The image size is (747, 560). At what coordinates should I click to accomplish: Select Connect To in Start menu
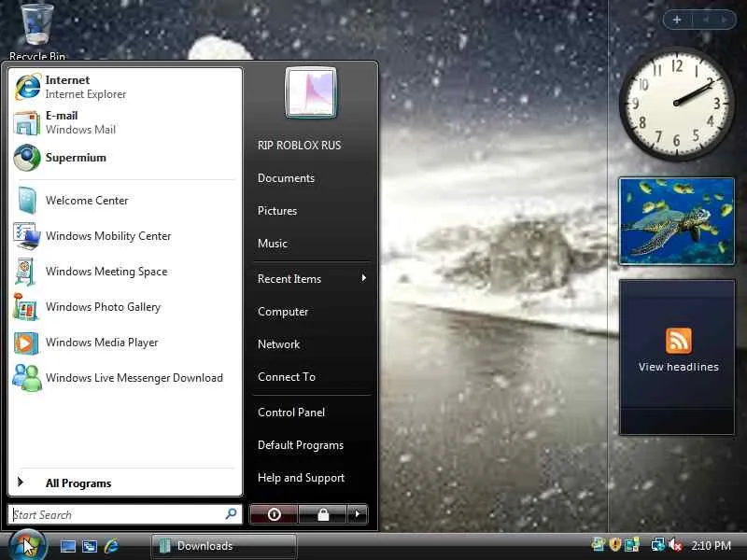tap(287, 377)
